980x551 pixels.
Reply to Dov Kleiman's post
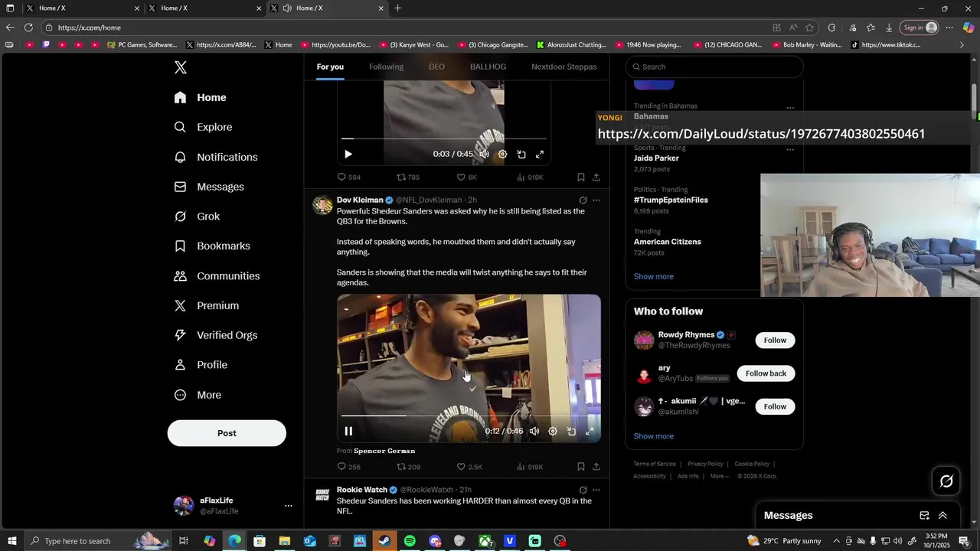pyautogui.click(x=348, y=467)
